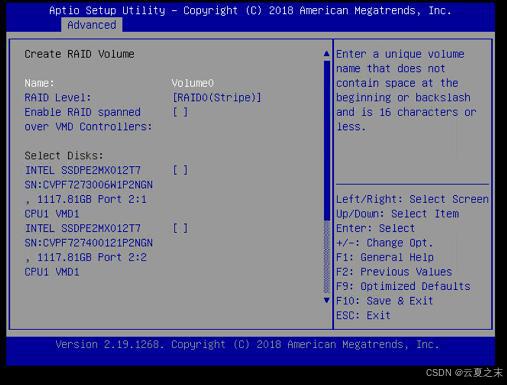This screenshot has height=385, width=507.
Task: Click the Volume0 name field
Action: pos(193,83)
